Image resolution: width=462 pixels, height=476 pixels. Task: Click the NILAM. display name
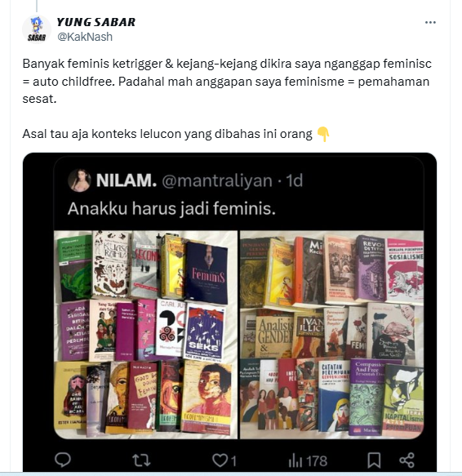127,180
